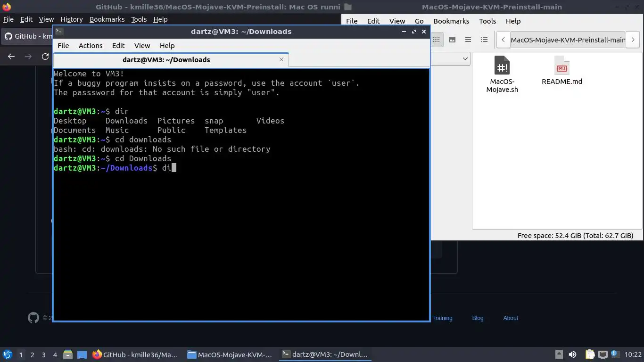Viewport: 644px width, 362px height.
Task: Open Firefox File menu
Action: 8,19
